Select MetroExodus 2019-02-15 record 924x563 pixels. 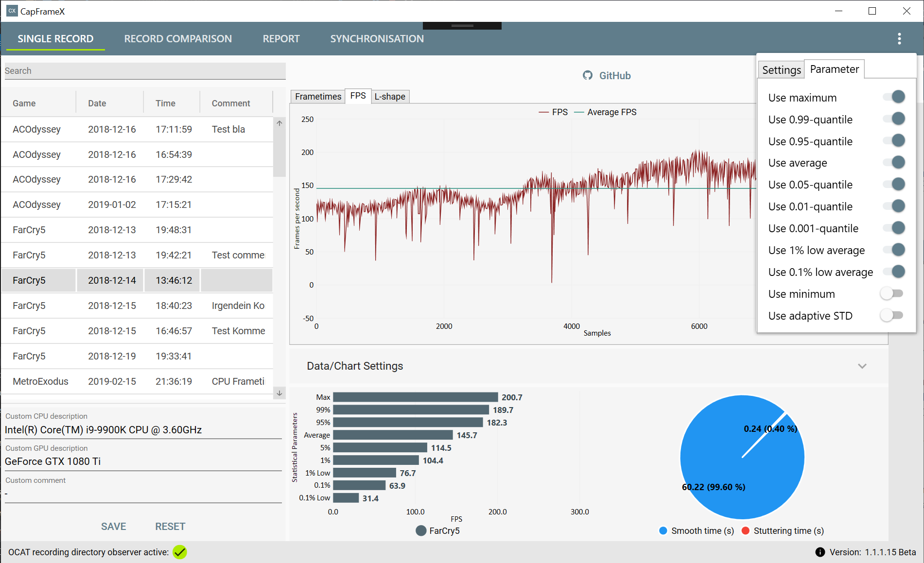pyautogui.click(x=137, y=381)
